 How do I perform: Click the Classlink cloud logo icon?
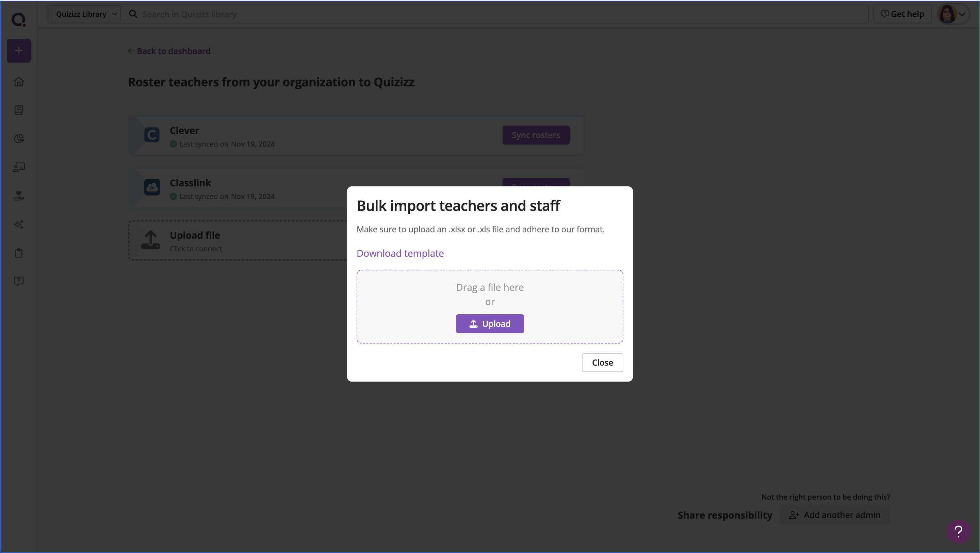tap(152, 187)
